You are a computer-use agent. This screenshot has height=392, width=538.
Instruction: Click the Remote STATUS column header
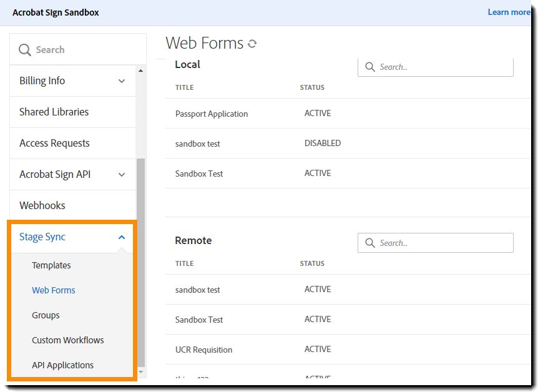tap(312, 263)
